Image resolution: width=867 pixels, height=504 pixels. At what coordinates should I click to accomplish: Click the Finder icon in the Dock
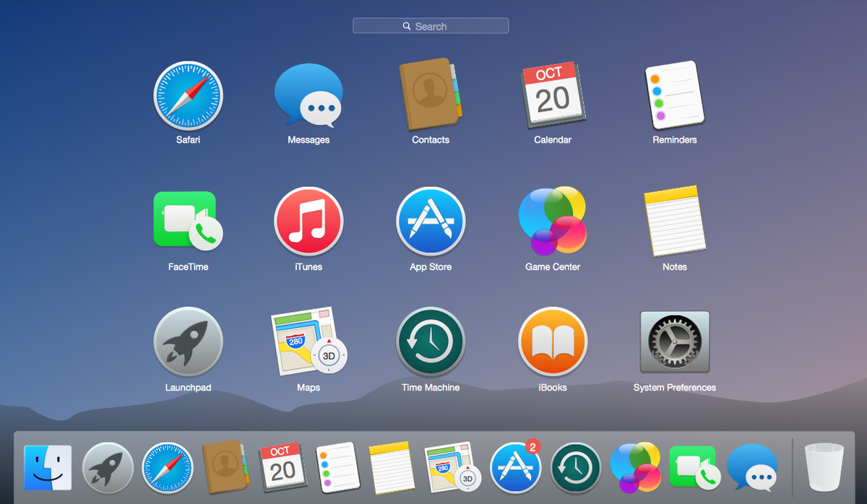47,468
